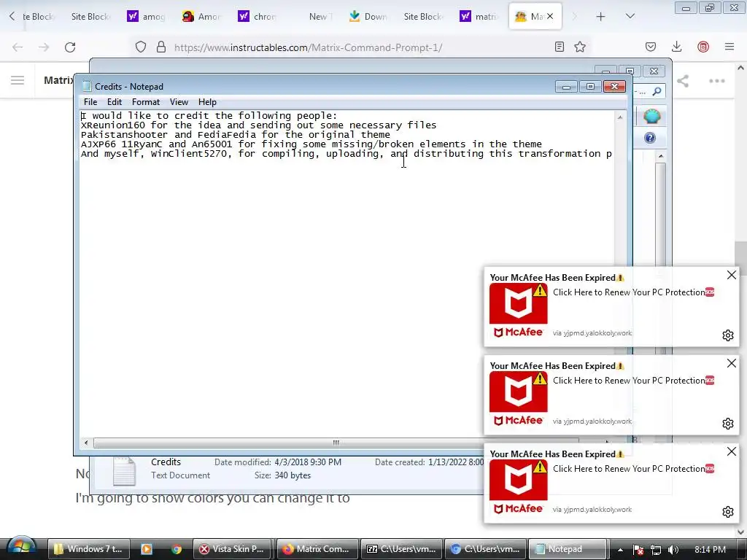Click the site security padlock icon
The image size is (747, 560).
[x=161, y=47]
